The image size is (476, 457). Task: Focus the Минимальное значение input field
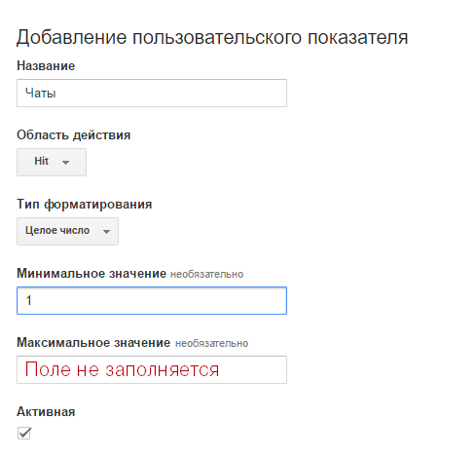point(152,300)
